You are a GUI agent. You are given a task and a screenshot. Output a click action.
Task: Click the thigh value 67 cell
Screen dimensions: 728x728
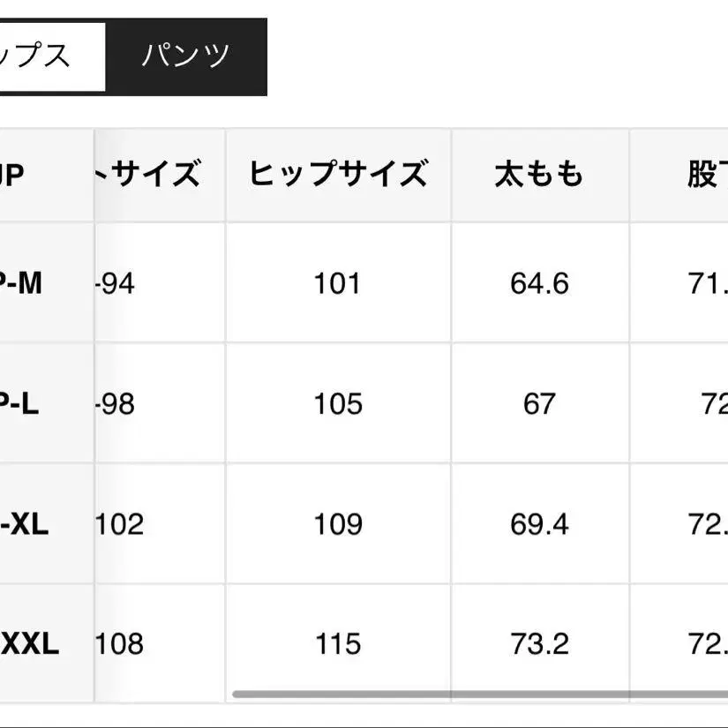tap(539, 403)
